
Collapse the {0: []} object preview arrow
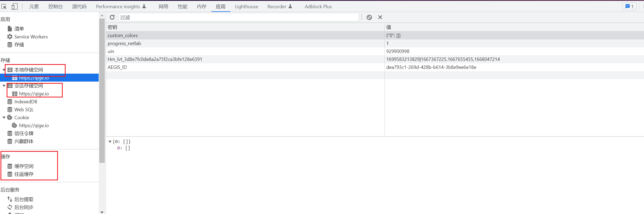click(x=110, y=142)
